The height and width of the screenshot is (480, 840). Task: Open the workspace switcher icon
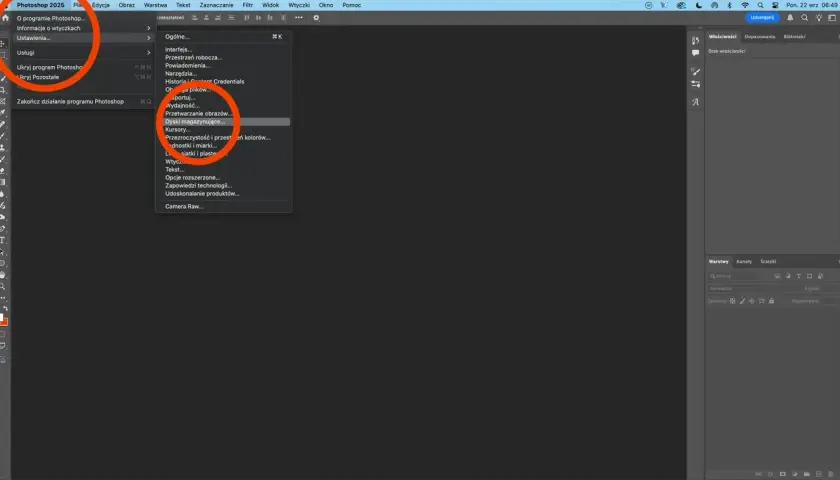point(832,18)
